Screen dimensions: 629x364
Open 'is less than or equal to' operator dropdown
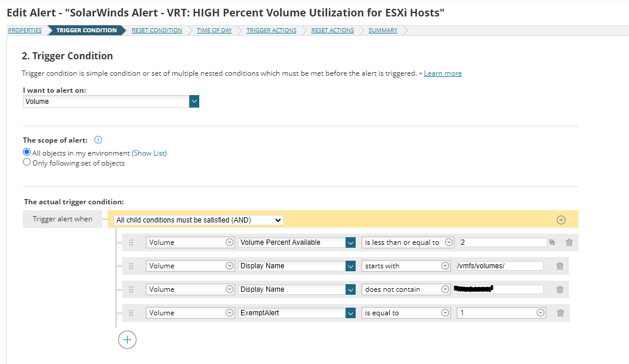(x=407, y=242)
